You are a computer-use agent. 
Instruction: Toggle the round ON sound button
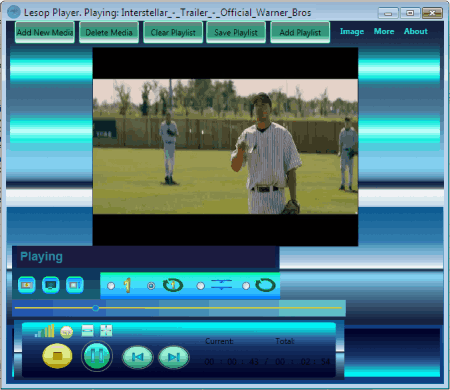click(x=67, y=332)
